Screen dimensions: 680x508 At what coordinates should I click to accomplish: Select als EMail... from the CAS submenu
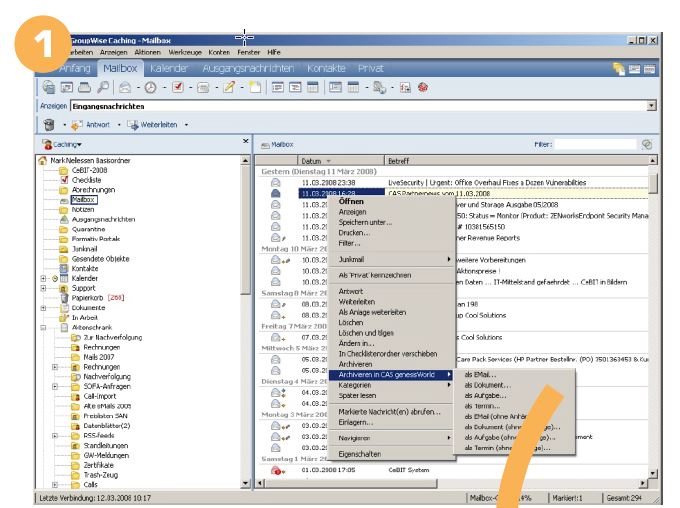click(x=481, y=375)
